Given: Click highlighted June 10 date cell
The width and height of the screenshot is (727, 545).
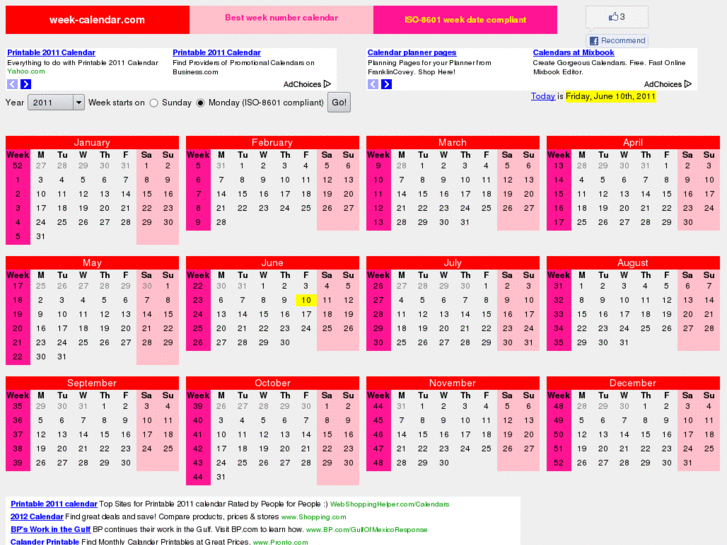Looking at the screenshot, I should (x=306, y=300).
